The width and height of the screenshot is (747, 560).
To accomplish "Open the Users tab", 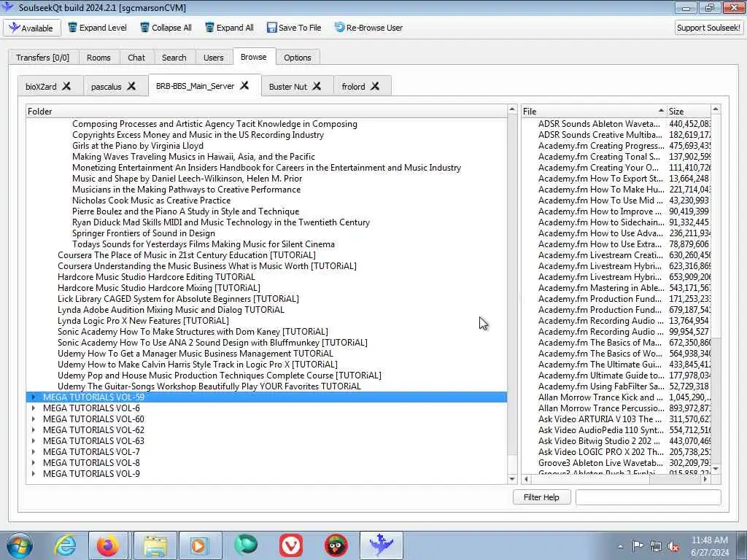I will point(214,58).
